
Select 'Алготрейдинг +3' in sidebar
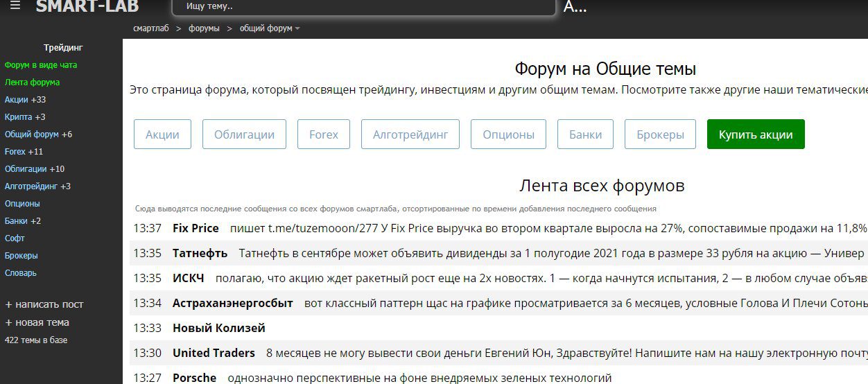tap(37, 186)
